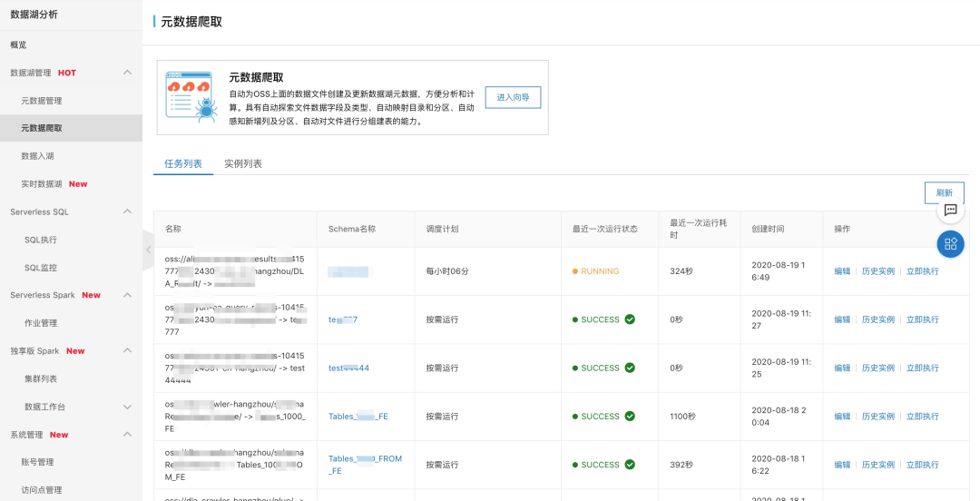Click the 进入向导 button
This screenshot has width=980, height=501.
(513, 97)
